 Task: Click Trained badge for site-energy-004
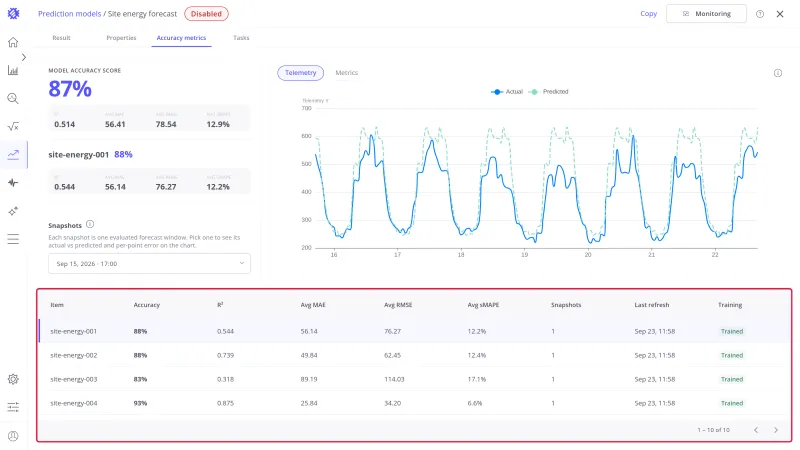(732, 403)
